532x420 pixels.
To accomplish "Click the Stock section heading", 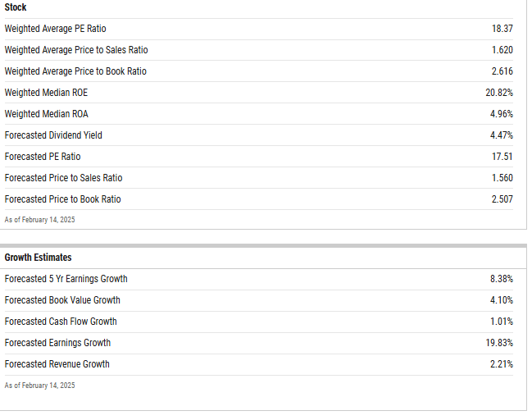I will (x=16, y=7).
